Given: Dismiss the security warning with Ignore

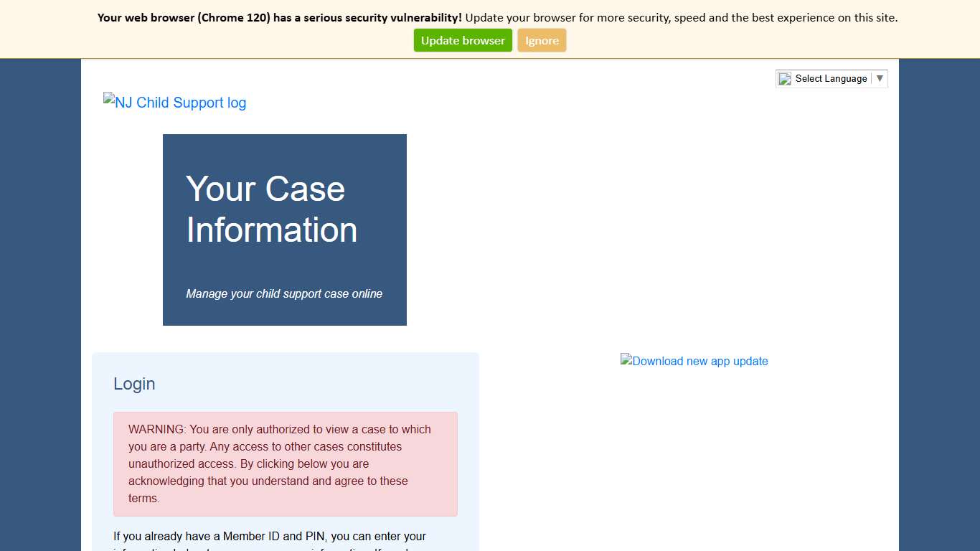Looking at the screenshot, I should tap(542, 40).
